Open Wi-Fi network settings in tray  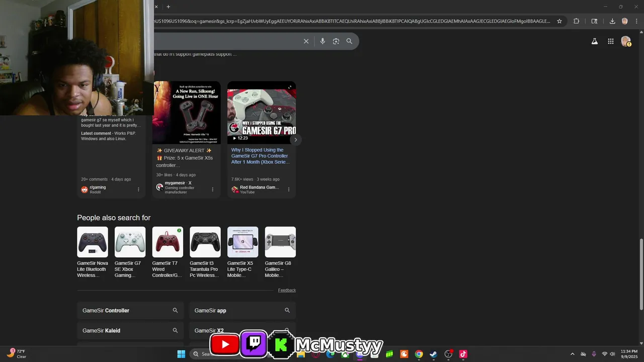[604, 354]
